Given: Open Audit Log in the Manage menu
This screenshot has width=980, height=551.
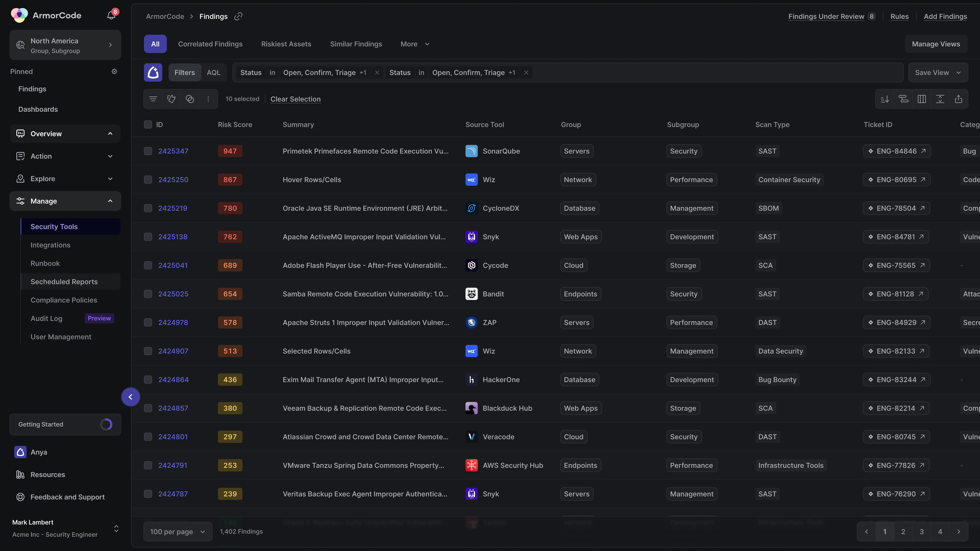Looking at the screenshot, I should (x=46, y=318).
